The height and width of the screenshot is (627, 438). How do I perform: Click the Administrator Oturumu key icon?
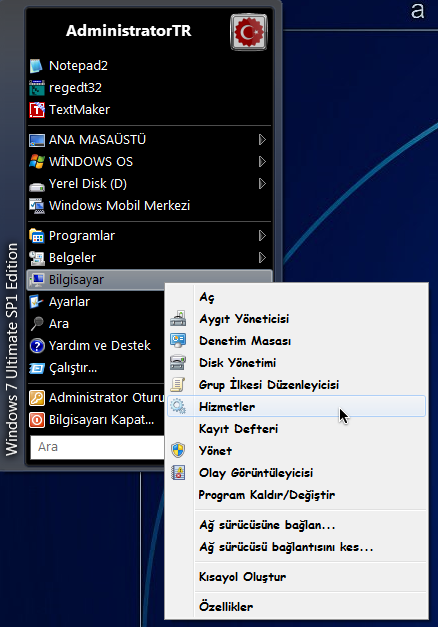pos(37,397)
